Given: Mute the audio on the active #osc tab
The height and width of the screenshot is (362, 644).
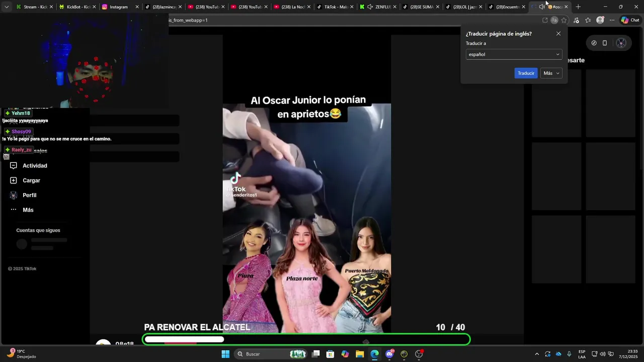Looking at the screenshot, I should point(542,7).
